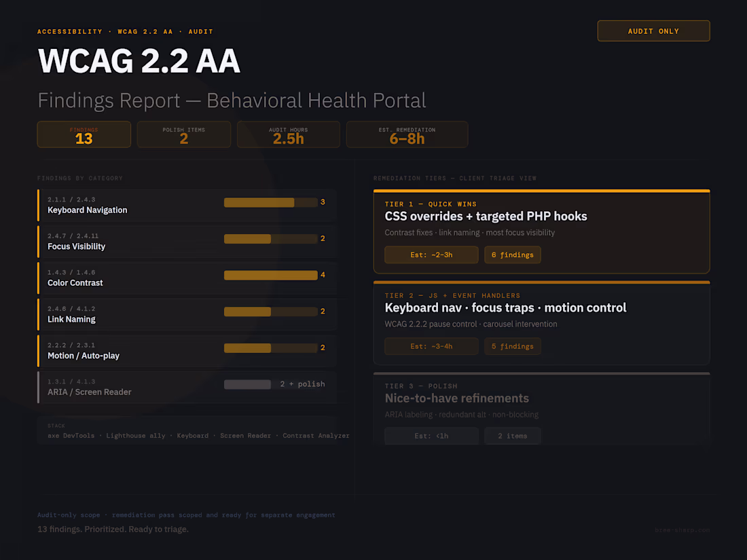
Task: Open the Est. Remediation 6–8h card
Action: [x=407, y=134]
